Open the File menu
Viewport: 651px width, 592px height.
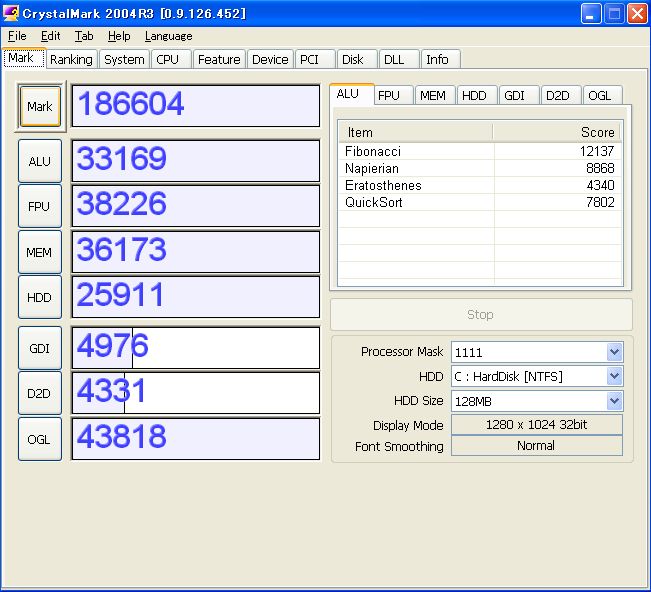(x=17, y=36)
